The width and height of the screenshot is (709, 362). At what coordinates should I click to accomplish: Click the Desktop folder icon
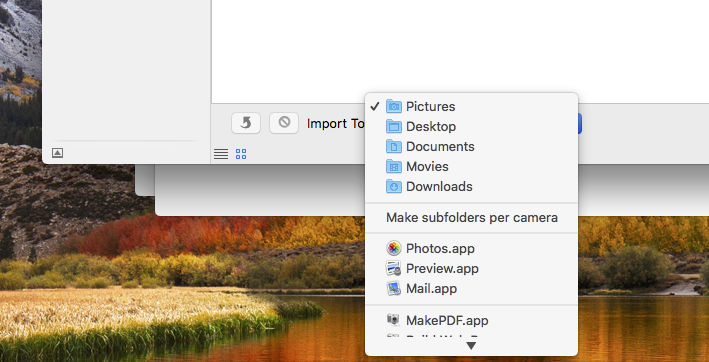pyautogui.click(x=394, y=126)
